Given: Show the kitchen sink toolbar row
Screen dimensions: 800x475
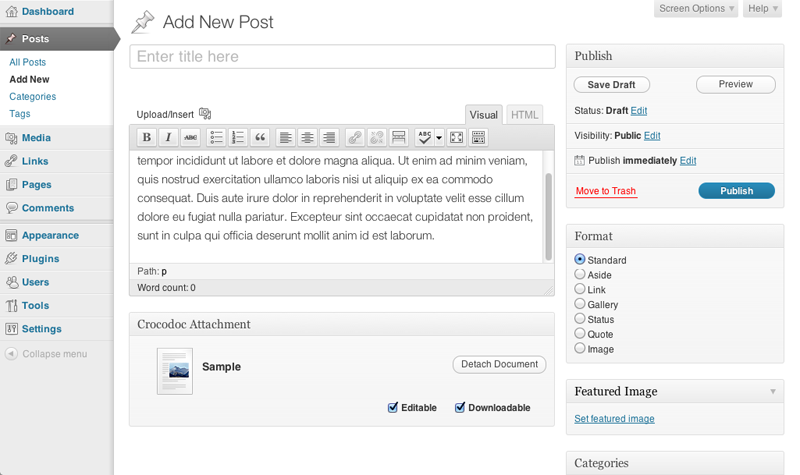Looking at the screenshot, I should pyautogui.click(x=479, y=137).
